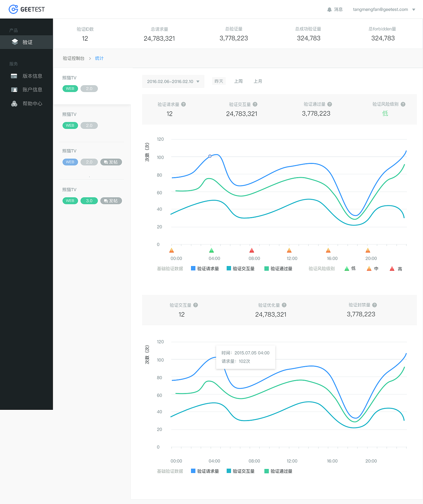Click the orange risk triangle at 12:00
This screenshot has height=504, width=423.
pos(289,250)
